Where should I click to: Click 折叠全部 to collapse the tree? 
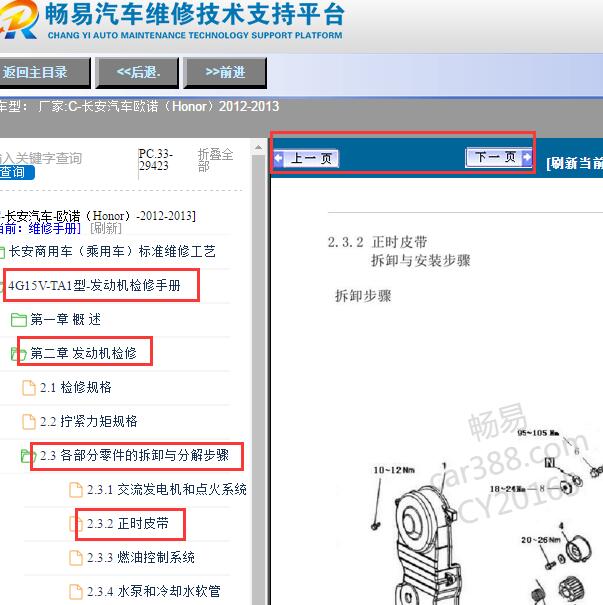click(215, 161)
